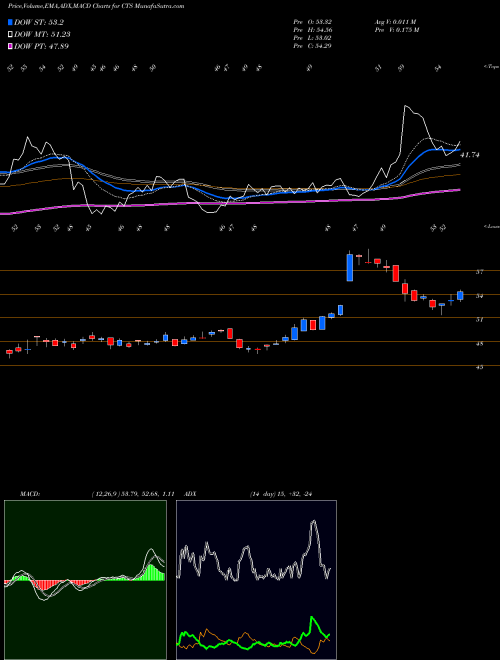Click the white DOW MT legend swatch
The width and height of the screenshot is (500, 660).
(x=10, y=35)
